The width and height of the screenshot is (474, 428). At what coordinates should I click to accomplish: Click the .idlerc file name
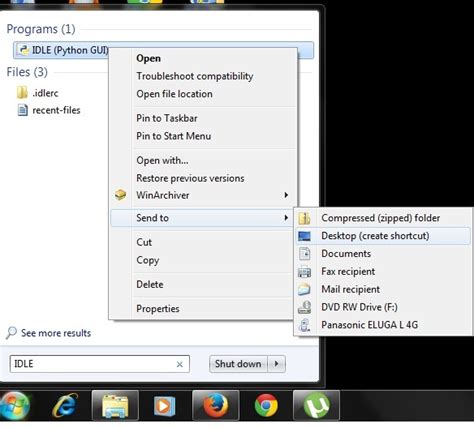[x=45, y=93]
